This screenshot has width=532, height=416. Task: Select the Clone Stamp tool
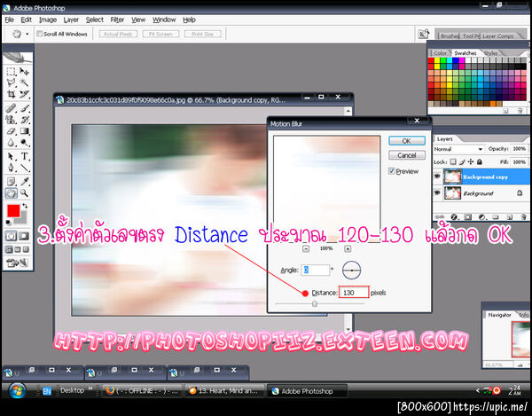coord(11,120)
